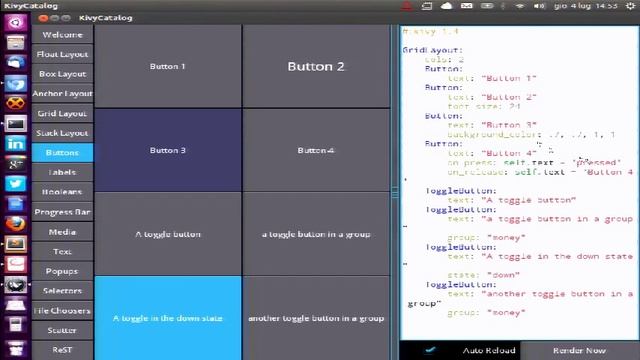Click Button 1
Viewport: 640px width, 360px height.
168,66
